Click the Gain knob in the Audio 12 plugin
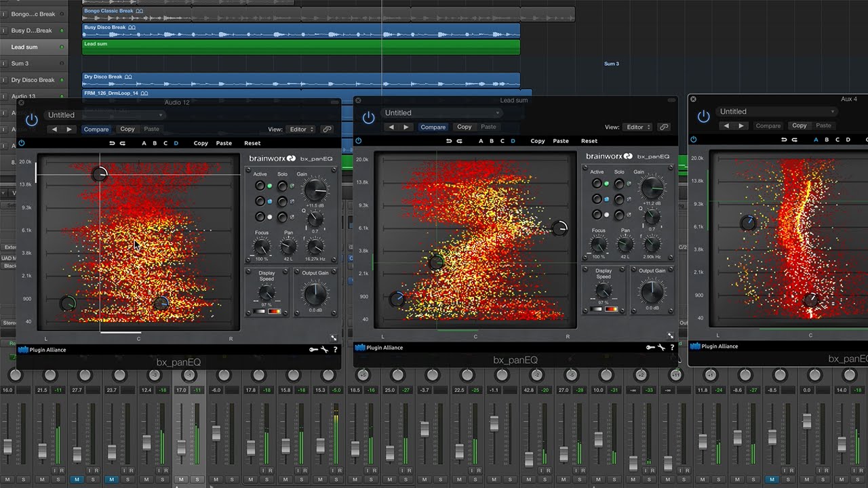Image resolution: width=868 pixels, height=488 pixels. [x=315, y=190]
